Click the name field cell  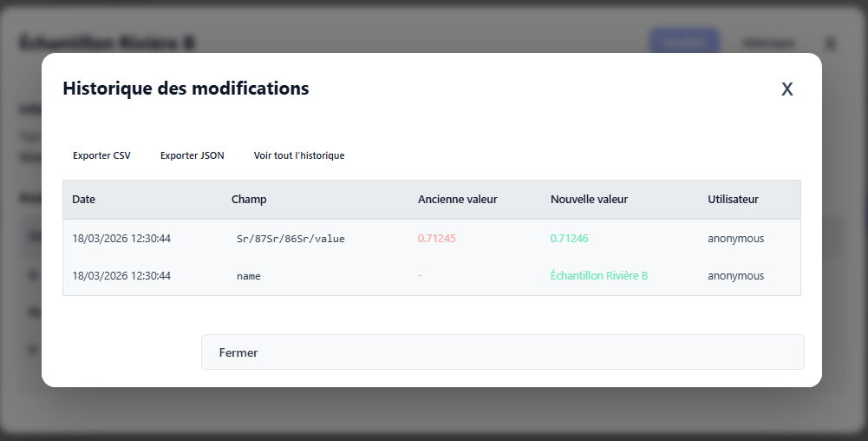point(249,276)
